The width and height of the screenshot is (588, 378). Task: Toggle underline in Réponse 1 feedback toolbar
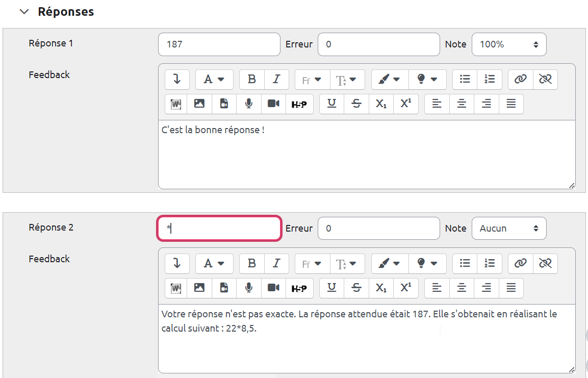[331, 104]
